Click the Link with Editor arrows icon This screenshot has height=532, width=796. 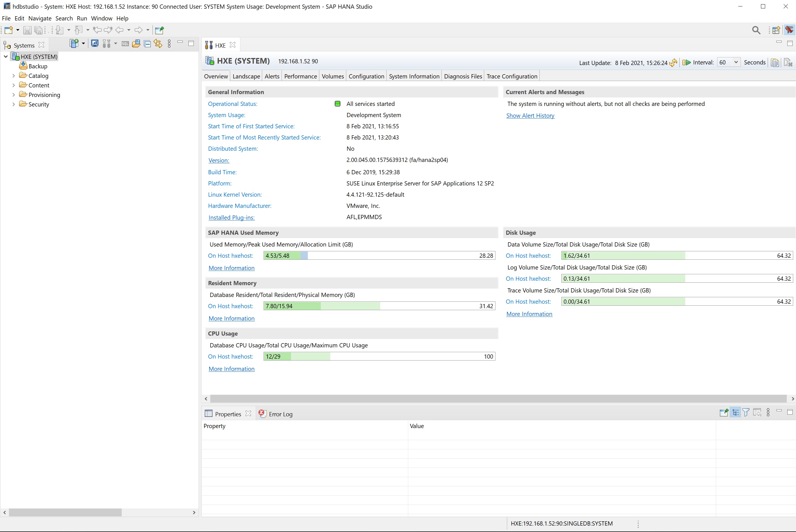[x=158, y=43]
